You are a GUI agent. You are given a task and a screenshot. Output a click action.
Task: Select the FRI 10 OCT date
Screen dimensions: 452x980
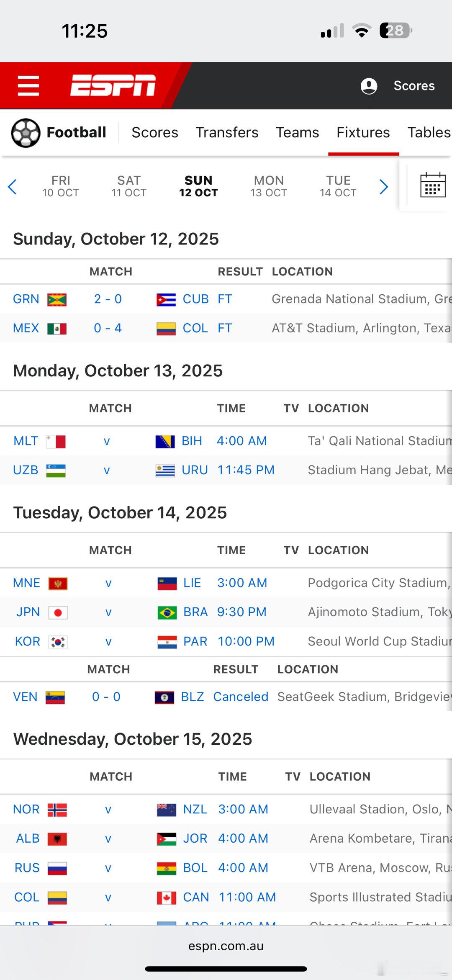tap(61, 186)
